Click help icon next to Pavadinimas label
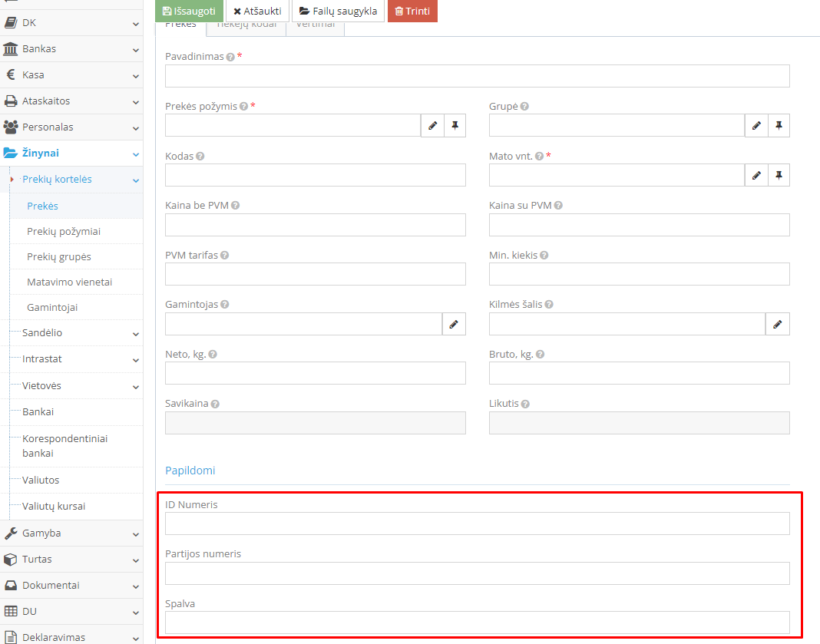The image size is (820, 644). coord(230,57)
